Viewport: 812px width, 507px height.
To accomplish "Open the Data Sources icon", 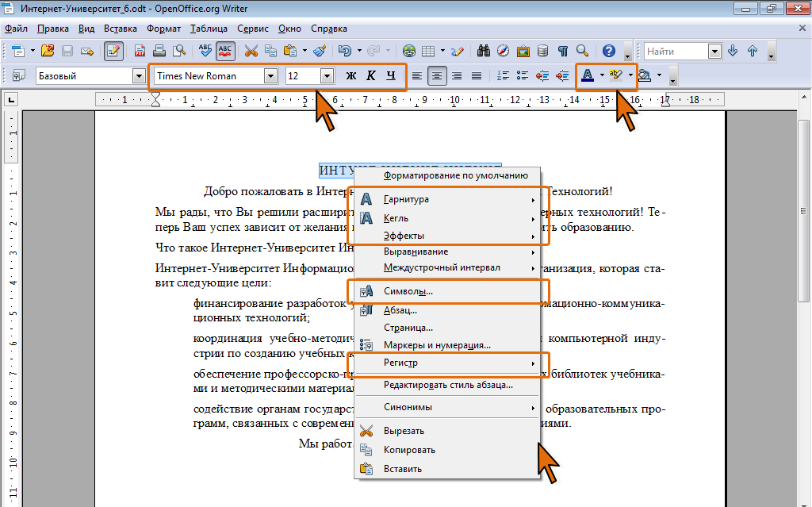I will (x=542, y=51).
